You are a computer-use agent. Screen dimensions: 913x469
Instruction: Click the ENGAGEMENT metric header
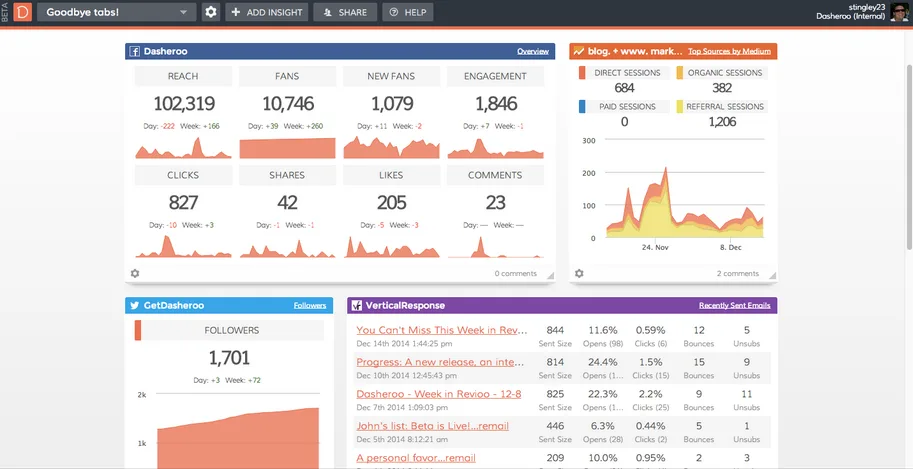coord(496,76)
